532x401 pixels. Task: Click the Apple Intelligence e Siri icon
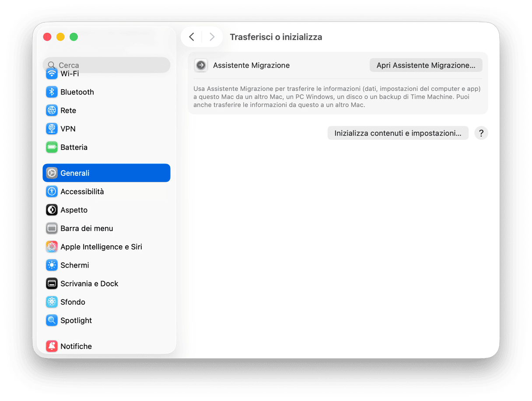tap(52, 247)
